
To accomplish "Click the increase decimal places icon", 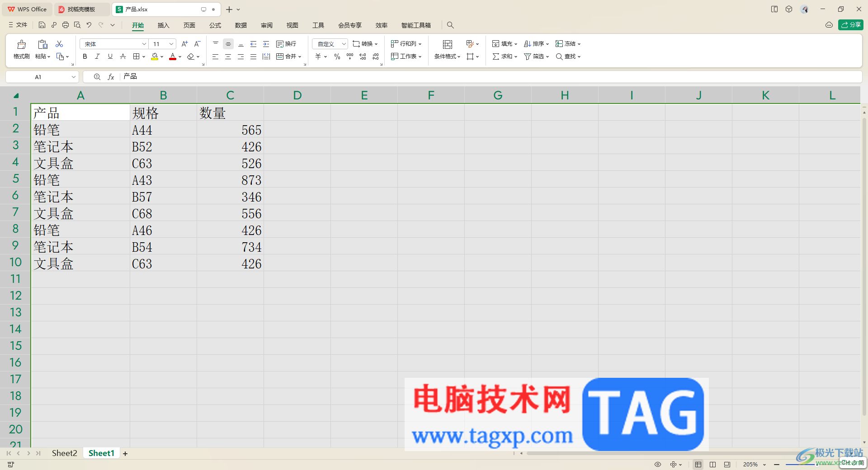I will tap(363, 56).
